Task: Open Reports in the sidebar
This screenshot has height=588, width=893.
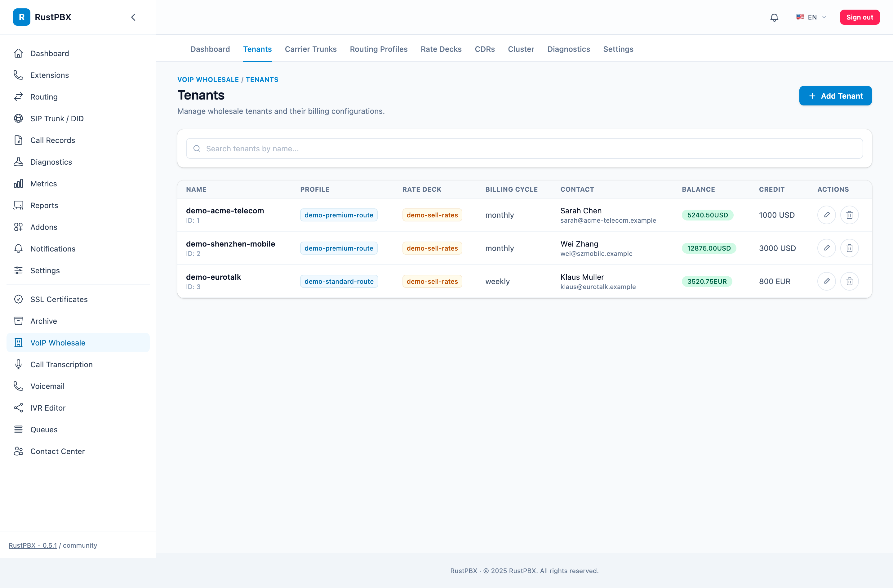Action: (78, 205)
